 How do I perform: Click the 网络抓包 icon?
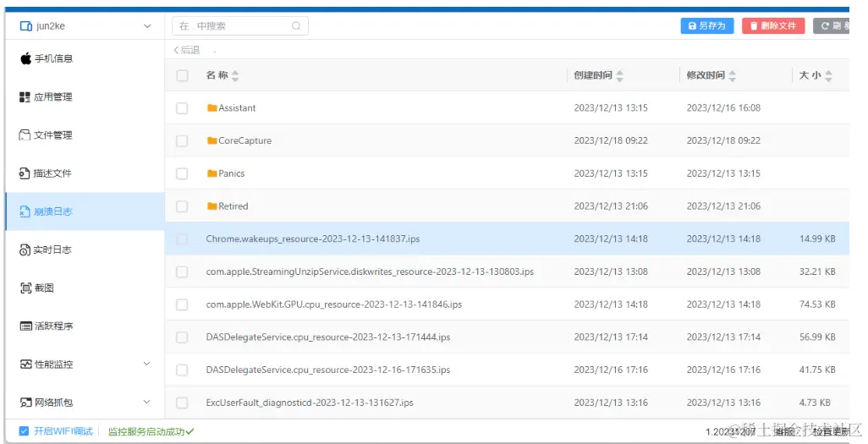[x=25, y=403]
